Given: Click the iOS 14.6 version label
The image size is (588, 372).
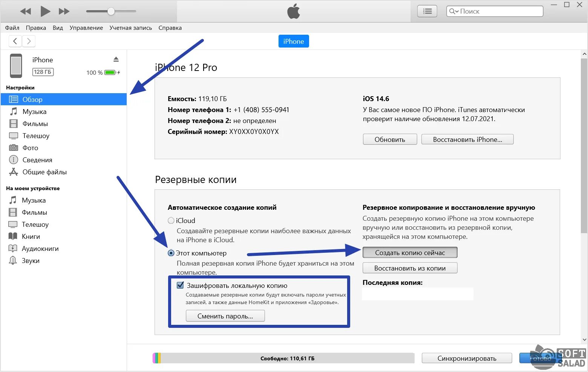Looking at the screenshot, I should [x=376, y=99].
